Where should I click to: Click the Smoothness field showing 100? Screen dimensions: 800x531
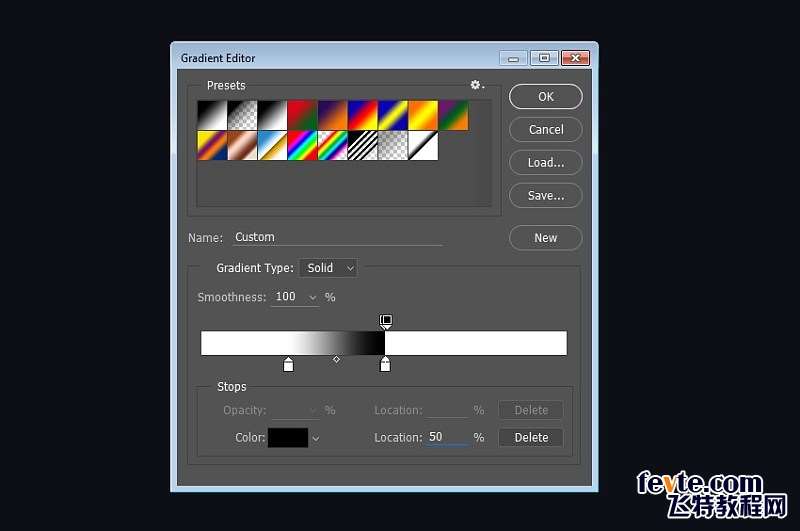click(289, 297)
